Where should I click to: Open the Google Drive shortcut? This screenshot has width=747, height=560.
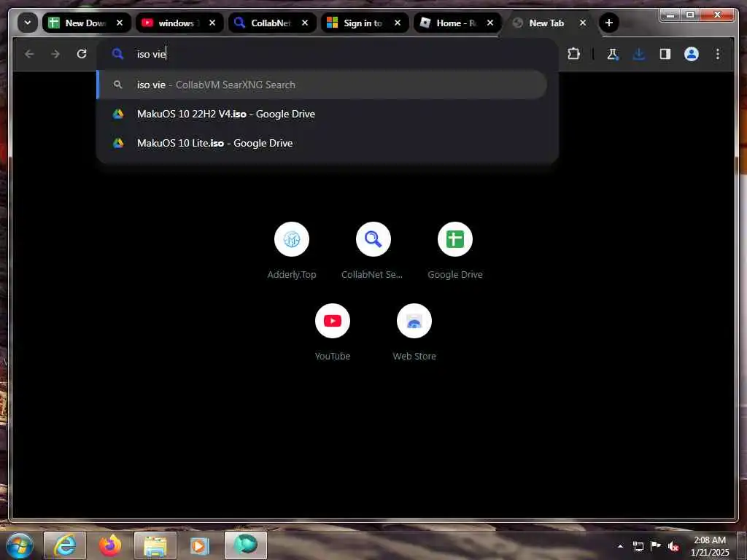(455, 251)
